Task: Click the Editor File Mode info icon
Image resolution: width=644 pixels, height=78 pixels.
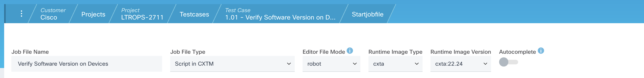Action: pyautogui.click(x=350, y=51)
